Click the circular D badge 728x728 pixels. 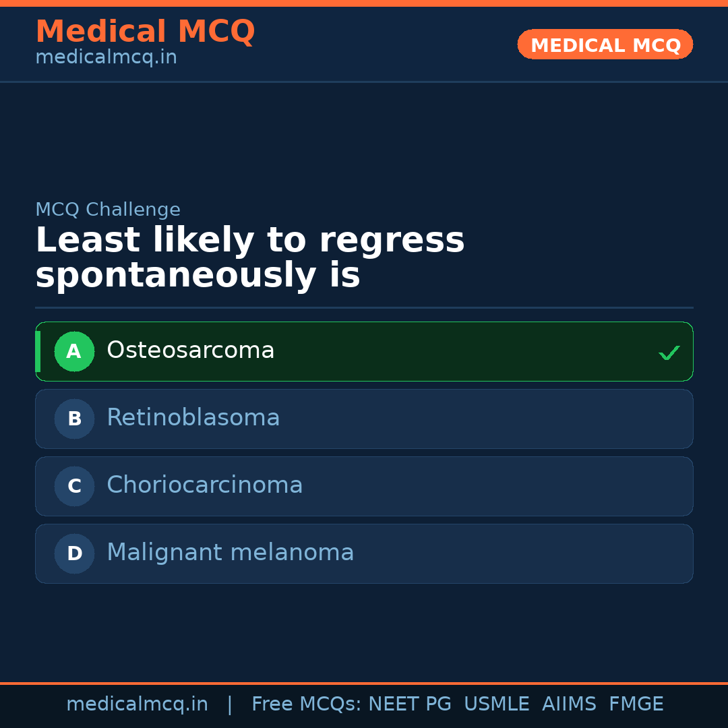click(x=74, y=553)
